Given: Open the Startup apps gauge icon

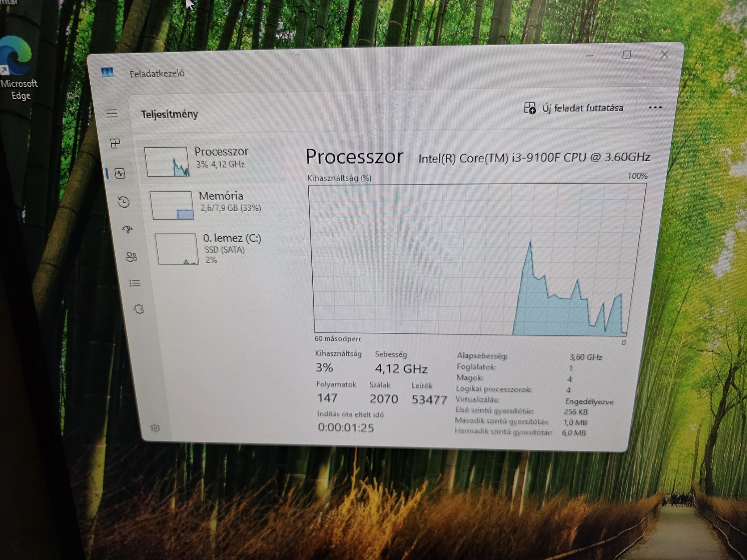Looking at the screenshot, I should pyautogui.click(x=128, y=230).
